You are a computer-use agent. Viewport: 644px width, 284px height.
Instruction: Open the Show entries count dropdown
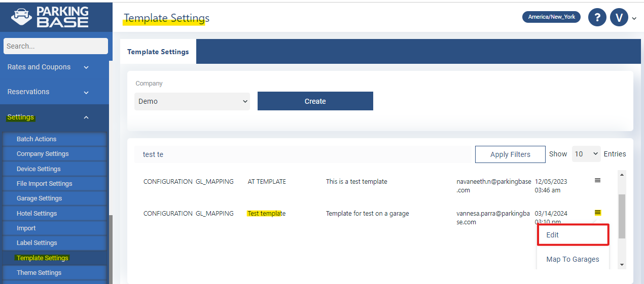tap(586, 154)
